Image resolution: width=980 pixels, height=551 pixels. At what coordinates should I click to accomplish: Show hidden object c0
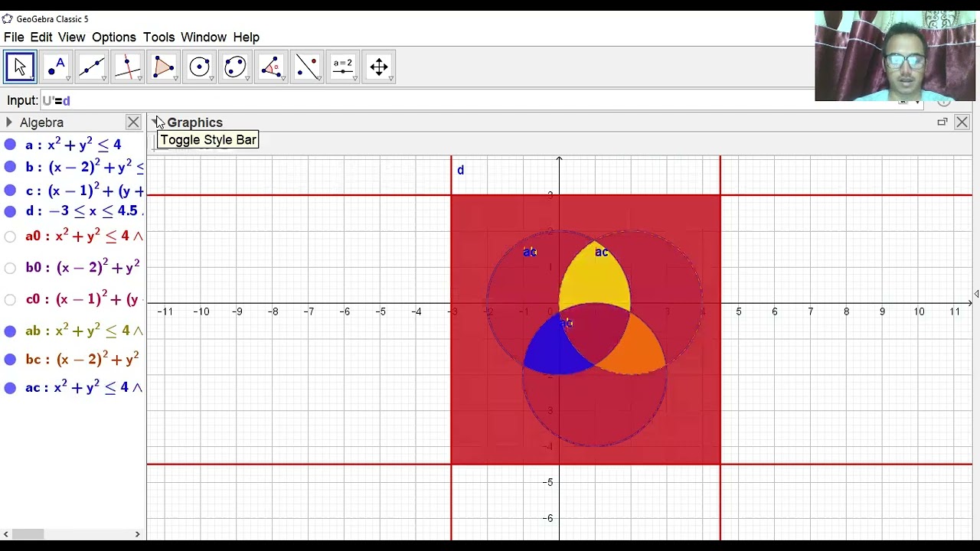click(10, 300)
